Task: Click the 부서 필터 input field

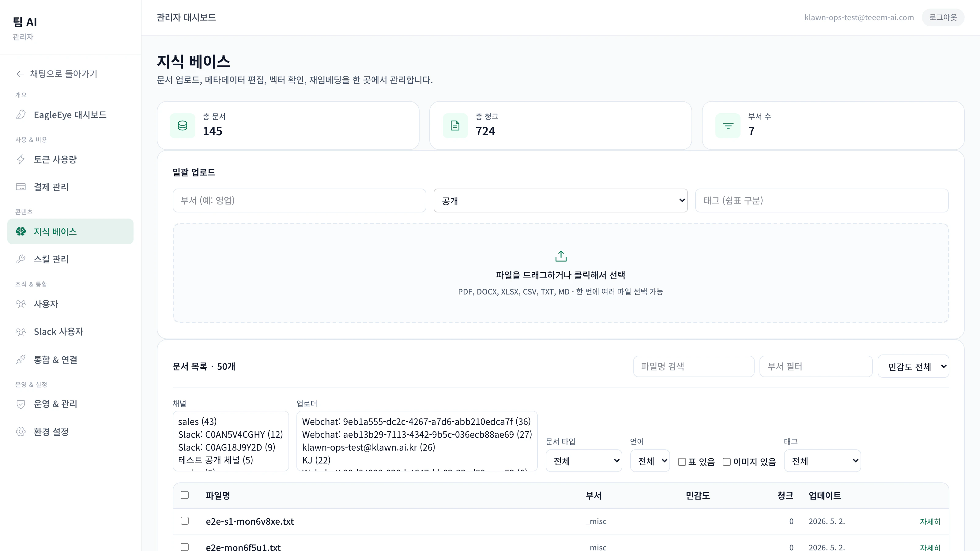Action: [816, 366]
